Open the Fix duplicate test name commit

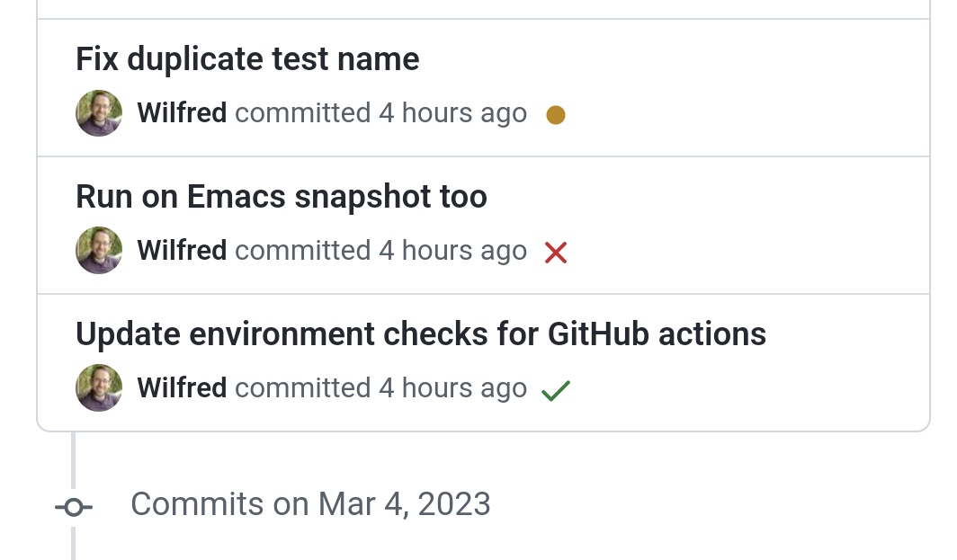coord(247,59)
